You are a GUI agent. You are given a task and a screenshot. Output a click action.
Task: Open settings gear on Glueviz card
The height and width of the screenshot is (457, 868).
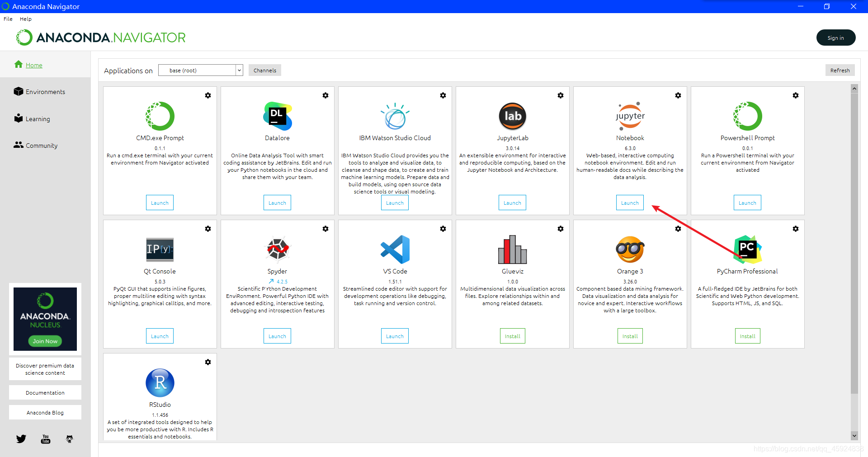click(x=561, y=229)
